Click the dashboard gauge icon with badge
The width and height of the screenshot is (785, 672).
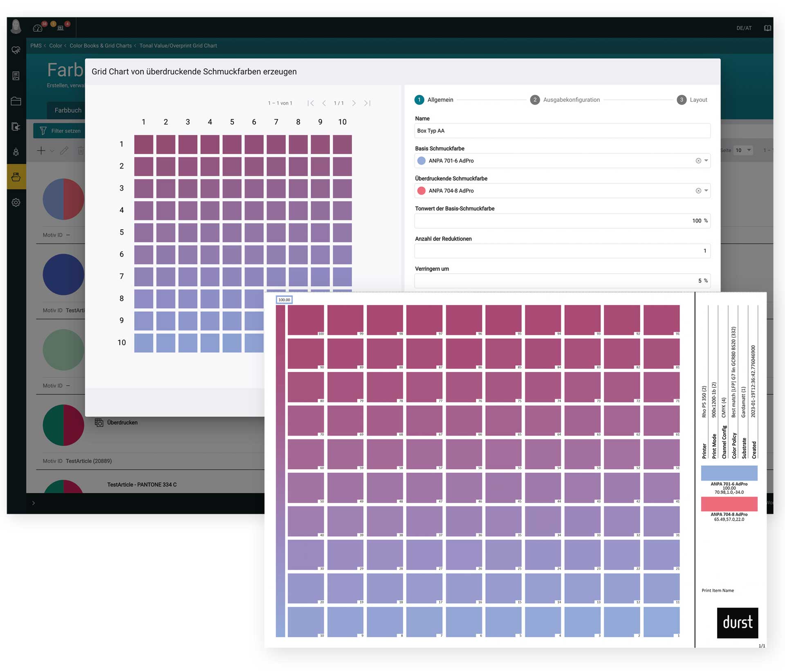[38, 28]
